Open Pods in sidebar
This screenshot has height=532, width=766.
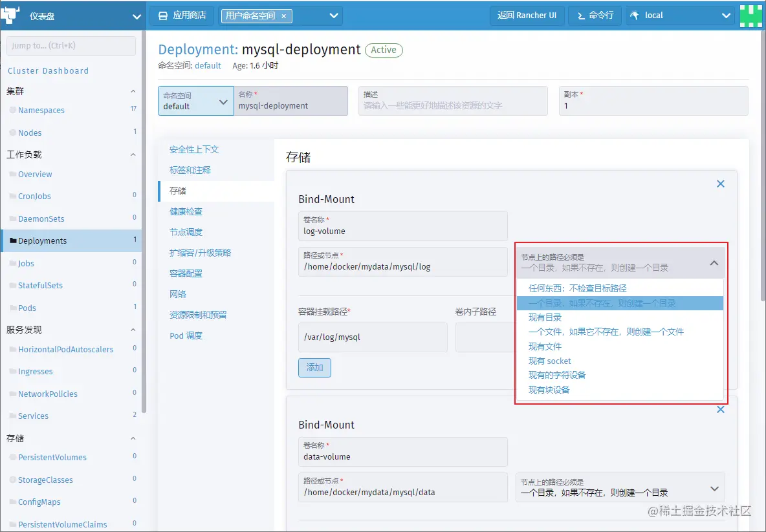click(27, 308)
